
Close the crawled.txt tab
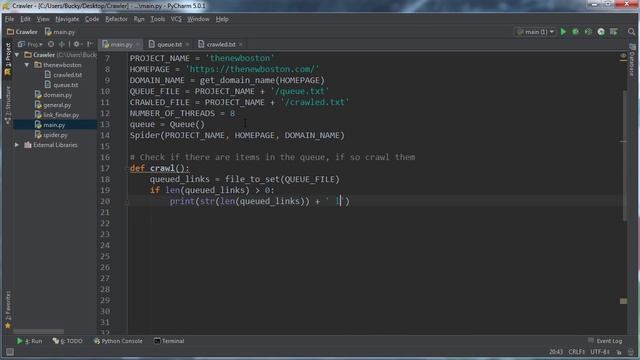[241, 44]
